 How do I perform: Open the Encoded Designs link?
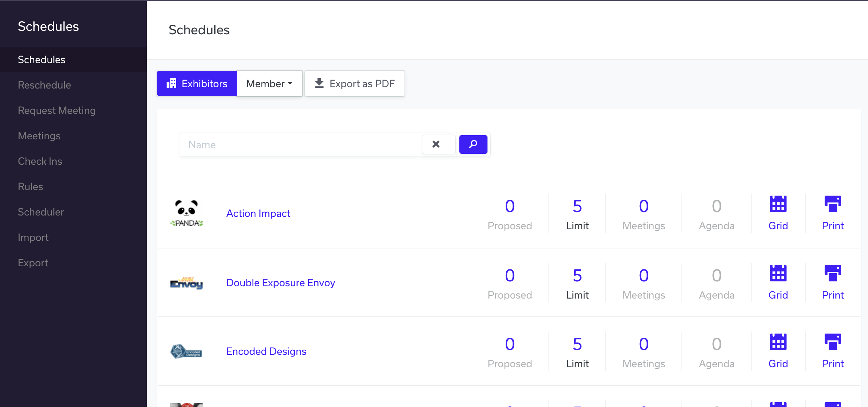pyautogui.click(x=266, y=351)
